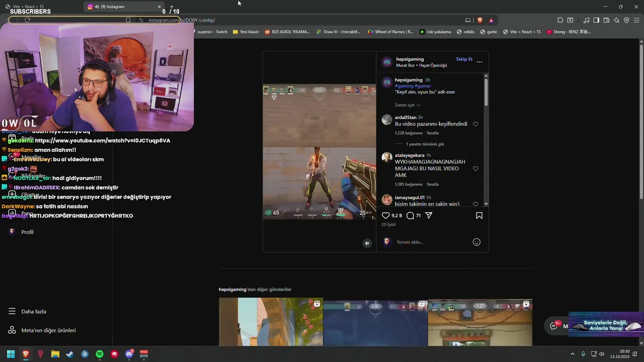Reply to arda05tan's comment via Yanıtla
This screenshot has height=362, width=644.
[433, 133]
